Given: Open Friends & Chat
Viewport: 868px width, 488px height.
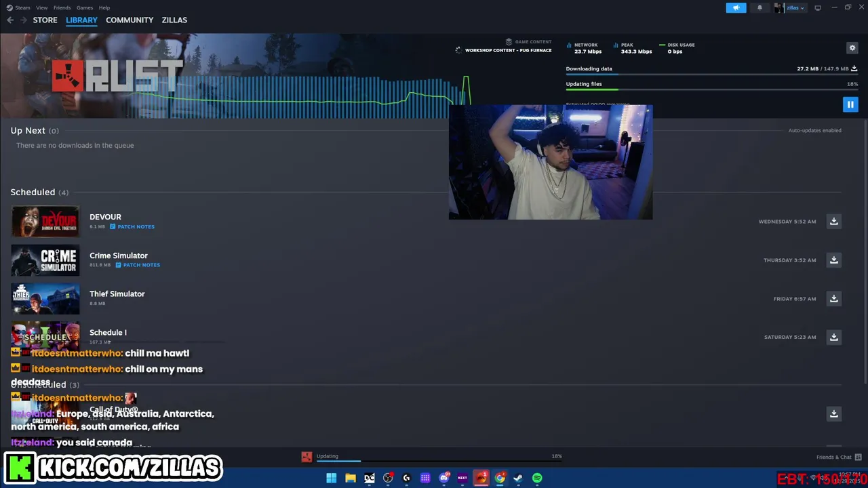Looking at the screenshot, I should tap(839, 457).
